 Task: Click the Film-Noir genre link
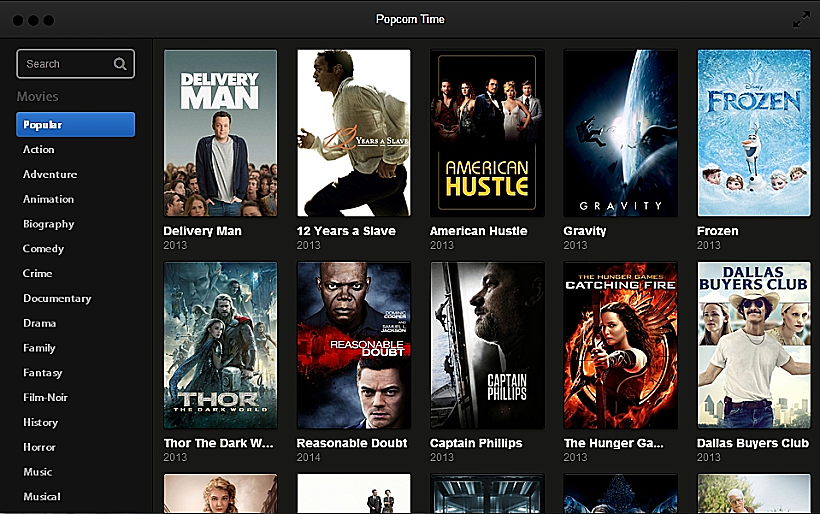click(46, 397)
